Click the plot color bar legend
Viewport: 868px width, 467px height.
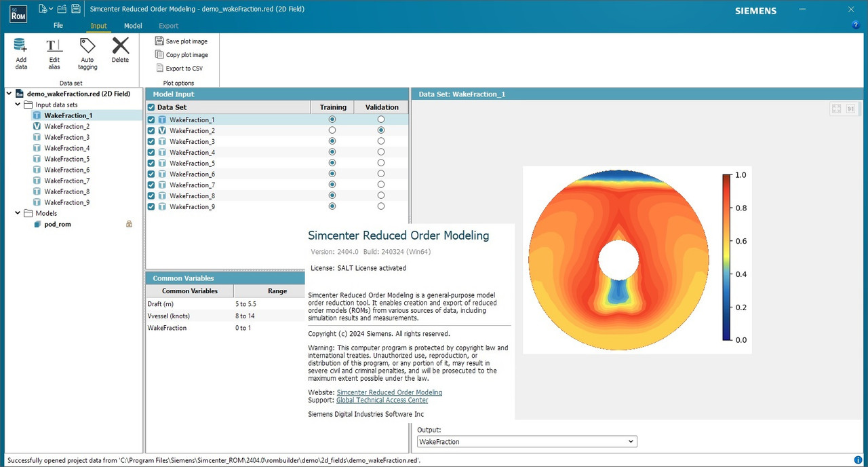pos(727,257)
